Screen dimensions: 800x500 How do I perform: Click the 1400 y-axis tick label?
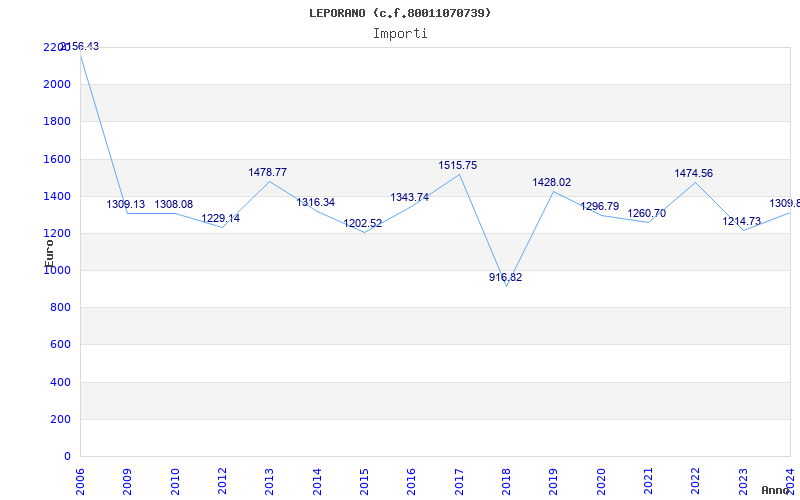pos(57,196)
